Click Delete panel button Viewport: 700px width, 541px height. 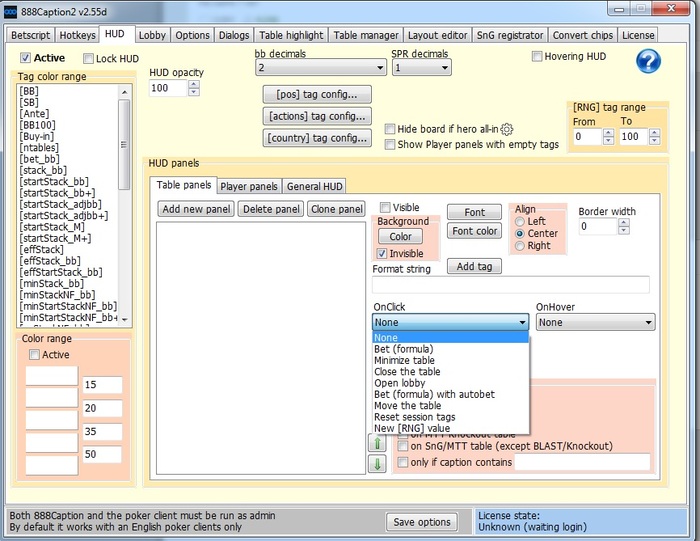271,209
